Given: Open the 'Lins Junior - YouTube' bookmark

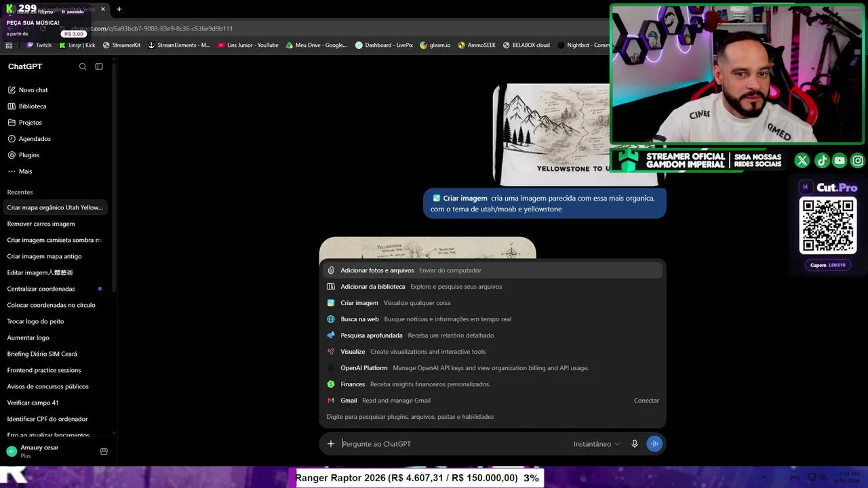Looking at the screenshot, I should click(x=248, y=45).
